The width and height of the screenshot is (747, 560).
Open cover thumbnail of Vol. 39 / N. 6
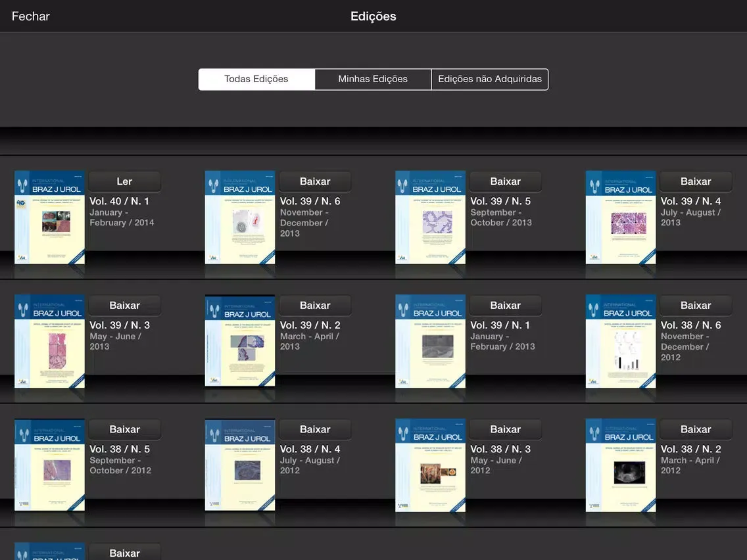[x=240, y=217]
